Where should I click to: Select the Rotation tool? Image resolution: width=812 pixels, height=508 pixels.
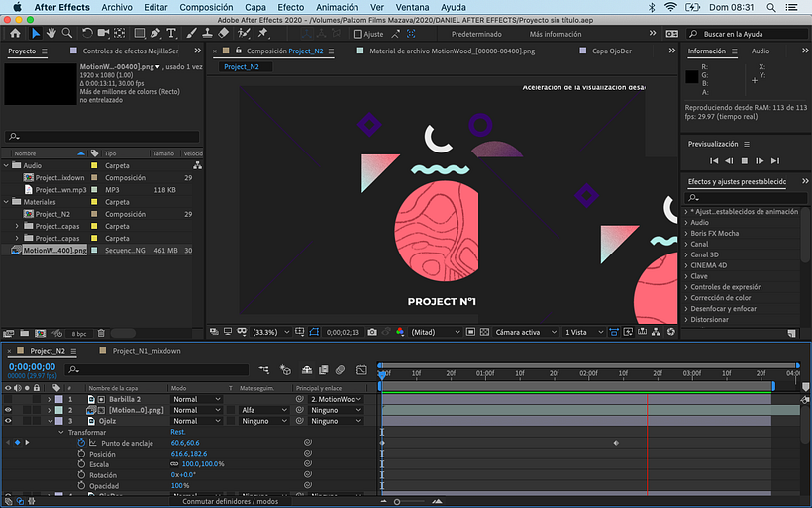(87, 33)
